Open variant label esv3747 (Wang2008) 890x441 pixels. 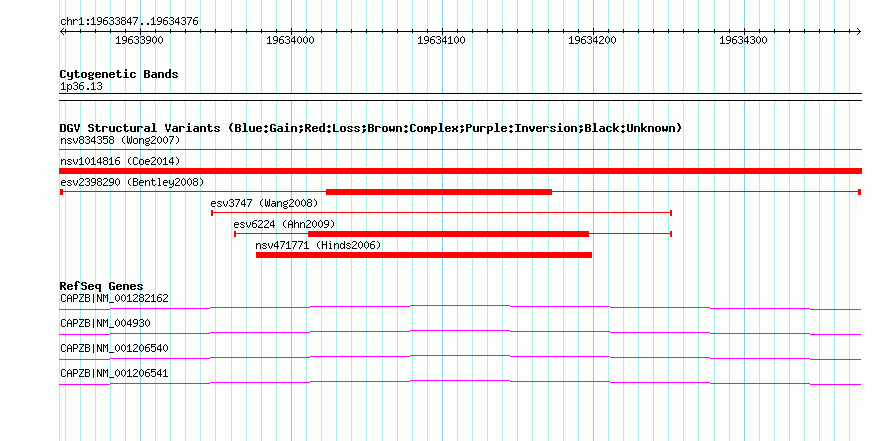point(264,203)
